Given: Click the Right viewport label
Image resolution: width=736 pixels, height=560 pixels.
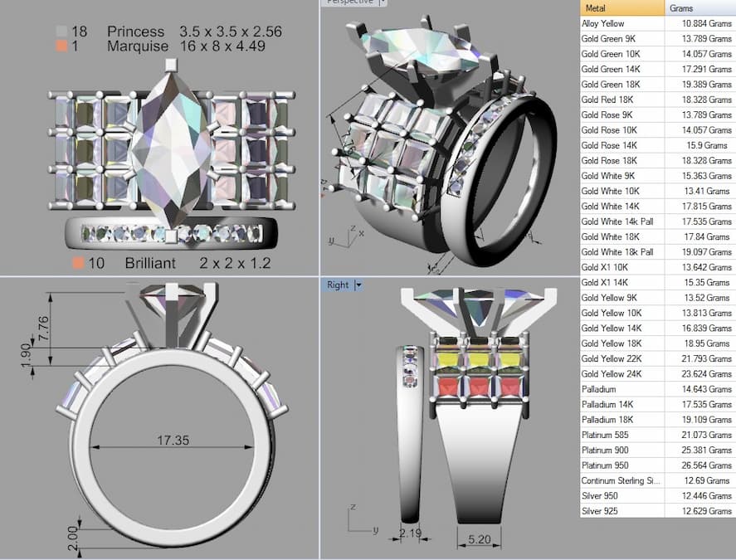Looking at the screenshot, I should point(337,285).
